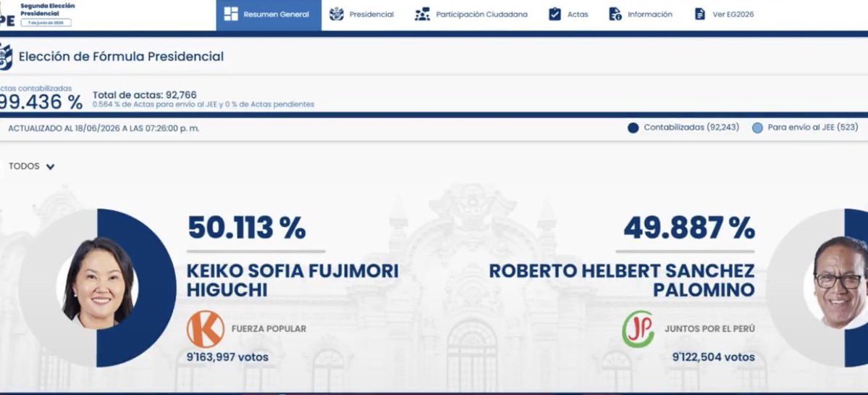This screenshot has width=868, height=395.
Task: Click Roberto Sánchez's candidate photo
Action: pos(840,282)
